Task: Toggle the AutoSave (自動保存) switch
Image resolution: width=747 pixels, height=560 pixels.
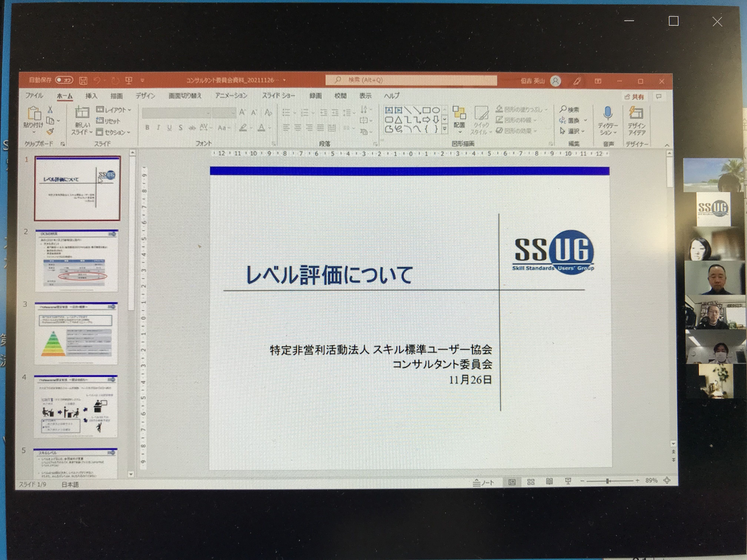Action: pyautogui.click(x=64, y=80)
